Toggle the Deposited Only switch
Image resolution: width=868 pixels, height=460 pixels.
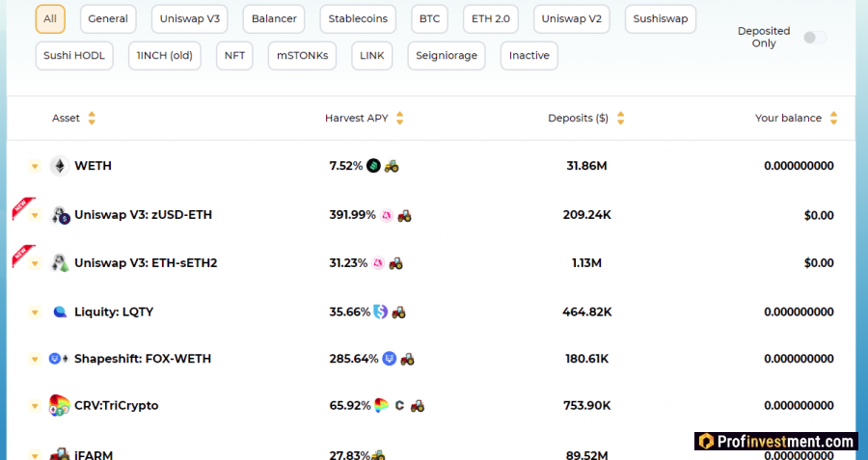(x=815, y=38)
